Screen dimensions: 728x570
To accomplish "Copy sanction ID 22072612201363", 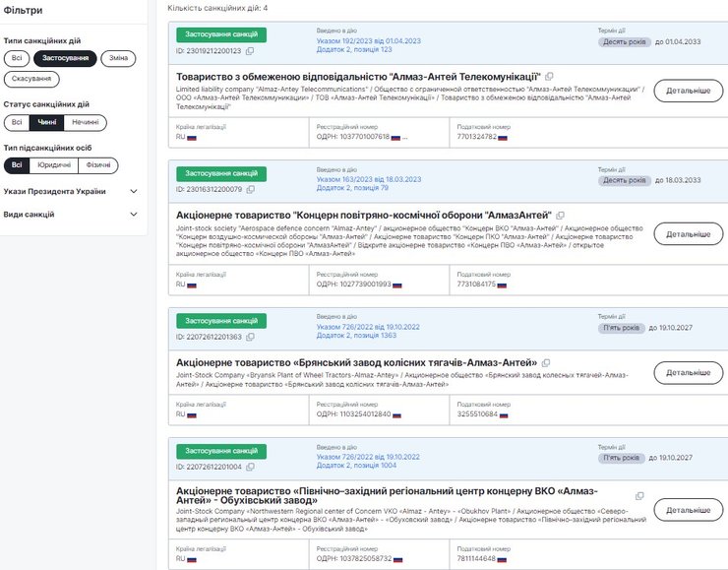I will pyautogui.click(x=250, y=337).
